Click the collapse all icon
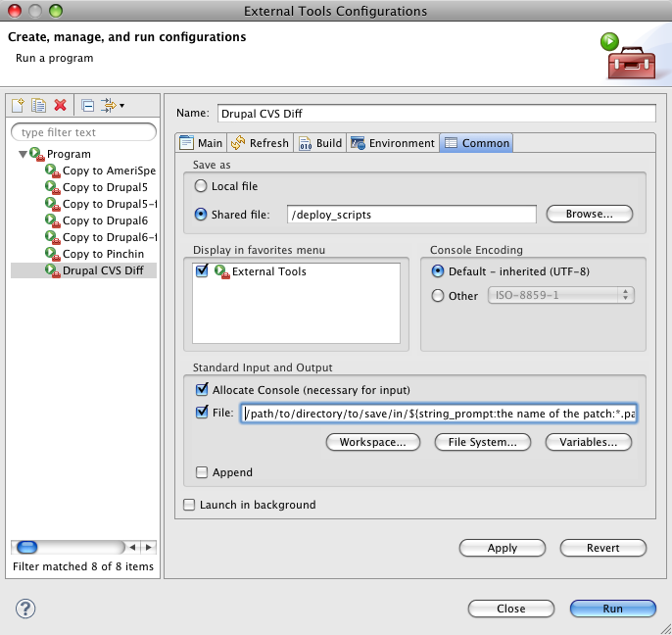The image size is (672, 635). point(87,105)
